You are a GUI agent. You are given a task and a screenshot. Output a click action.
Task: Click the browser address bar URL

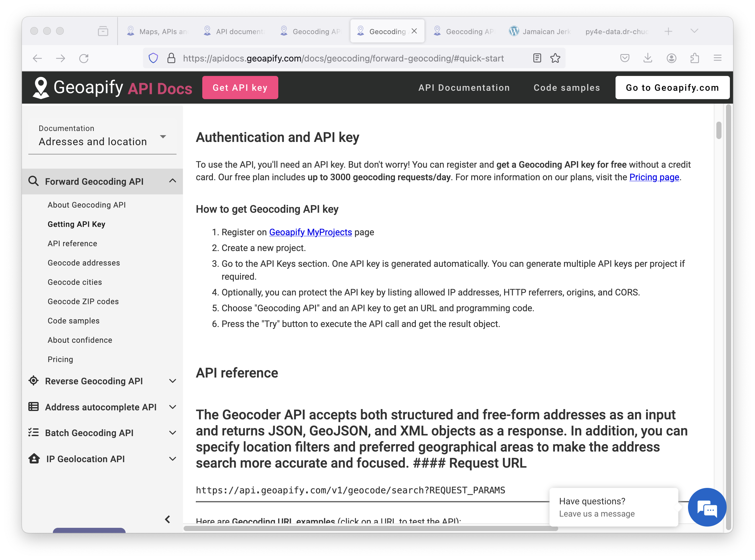point(343,58)
